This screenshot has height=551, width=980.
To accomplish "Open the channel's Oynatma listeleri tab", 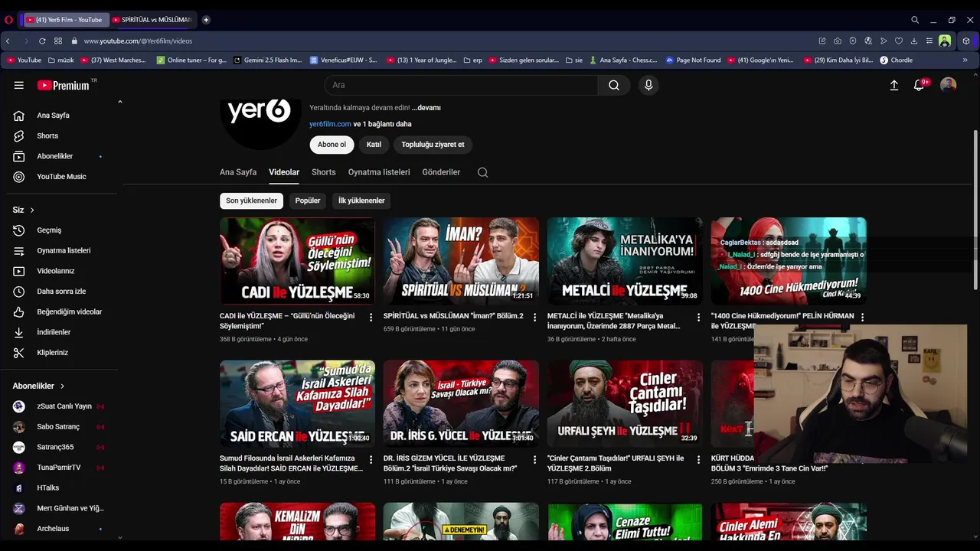I will coord(379,172).
